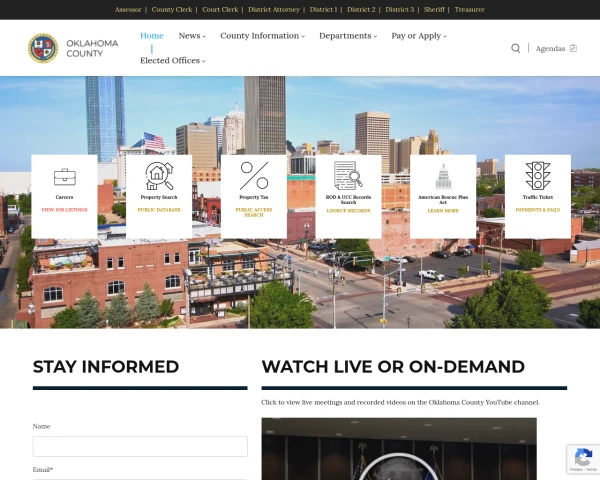Open the District 2 link
The image size is (600, 480).
[x=361, y=10]
